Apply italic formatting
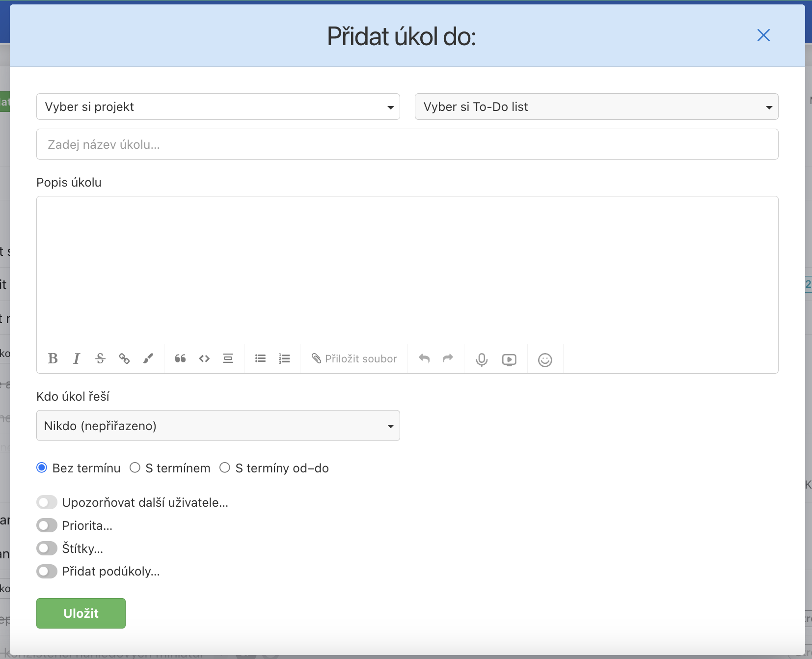The width and height of the screenshot is (812, 659). point(77,358)
